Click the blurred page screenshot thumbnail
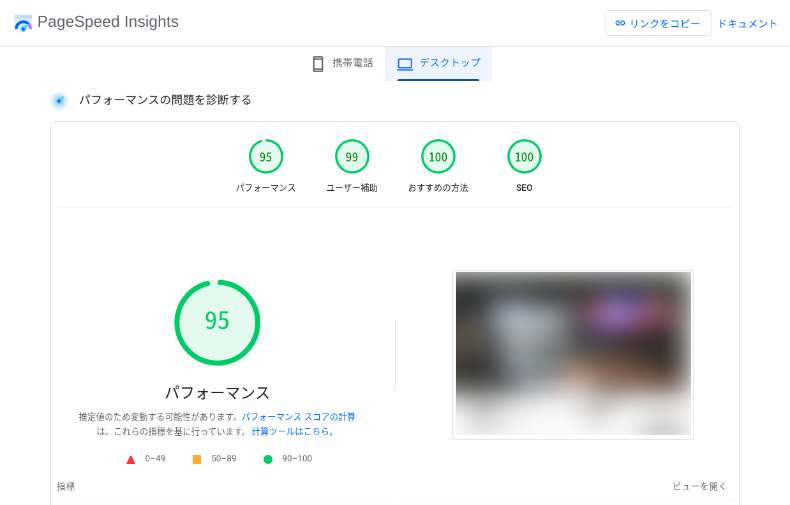790x505 pixels. click(x=573, y=355)
